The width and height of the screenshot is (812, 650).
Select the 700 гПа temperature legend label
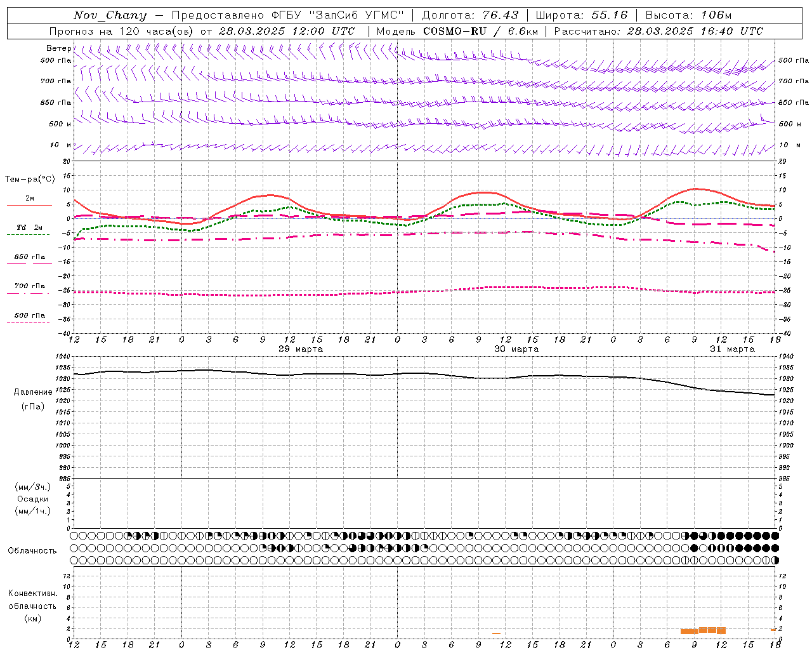[x=30, y=286]
